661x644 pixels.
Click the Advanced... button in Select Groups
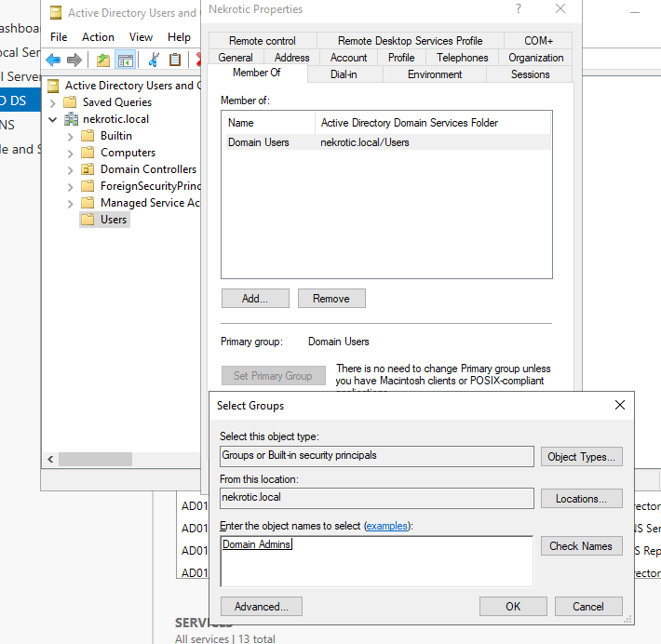262,607
